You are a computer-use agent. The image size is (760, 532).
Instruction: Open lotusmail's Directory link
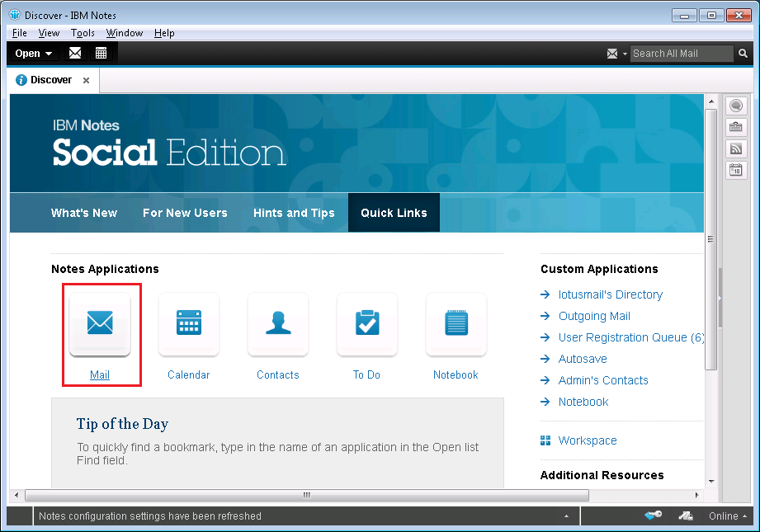tap(611, 294)
